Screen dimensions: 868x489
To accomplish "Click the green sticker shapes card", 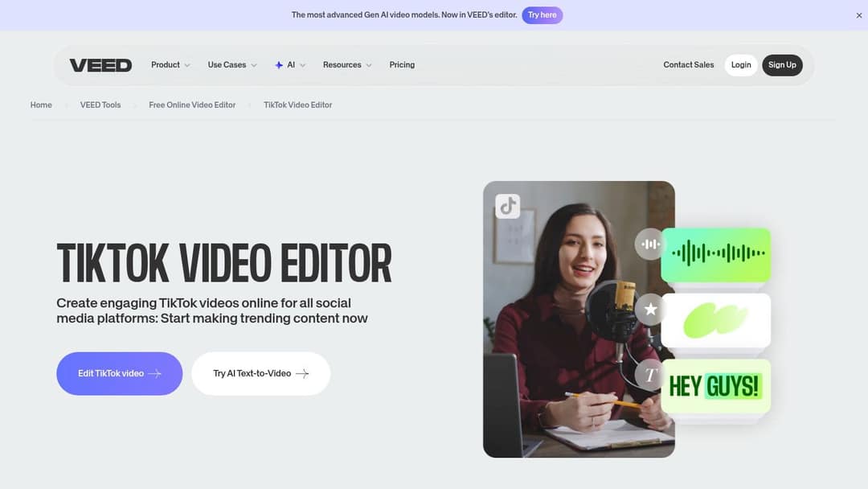I will 716,320.
